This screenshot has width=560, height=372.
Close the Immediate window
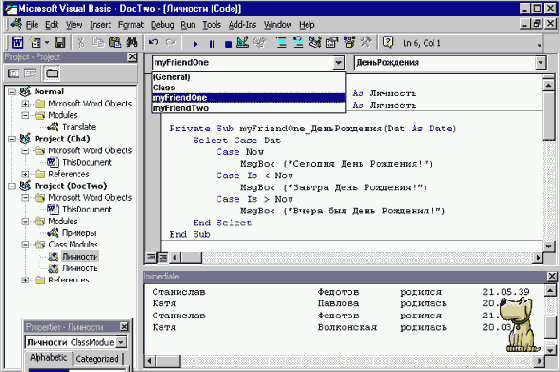coord(552,276)
